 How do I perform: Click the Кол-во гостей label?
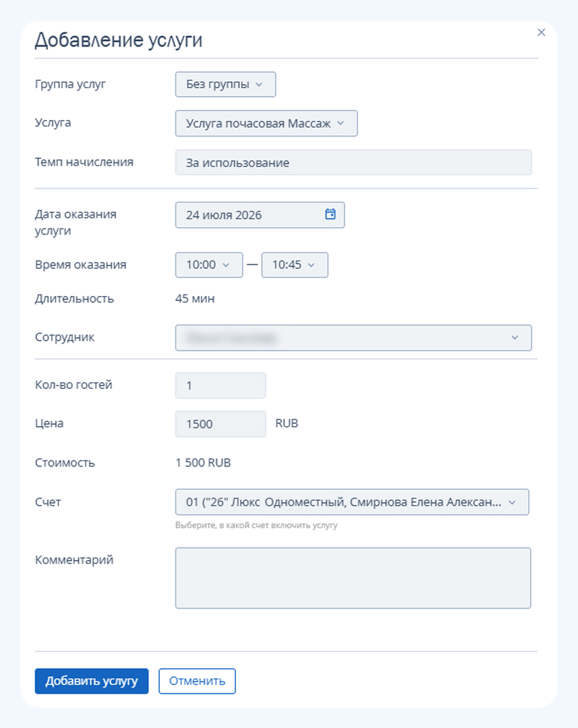click(74, 385)
